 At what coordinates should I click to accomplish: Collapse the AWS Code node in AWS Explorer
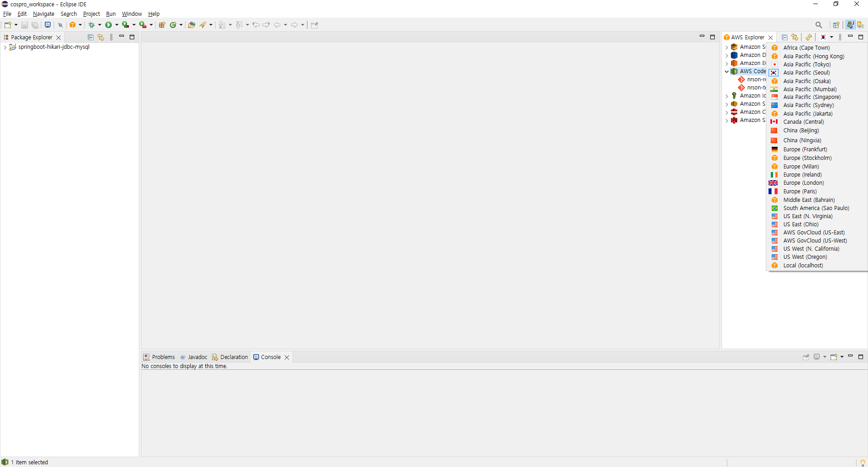click(726, 71)
